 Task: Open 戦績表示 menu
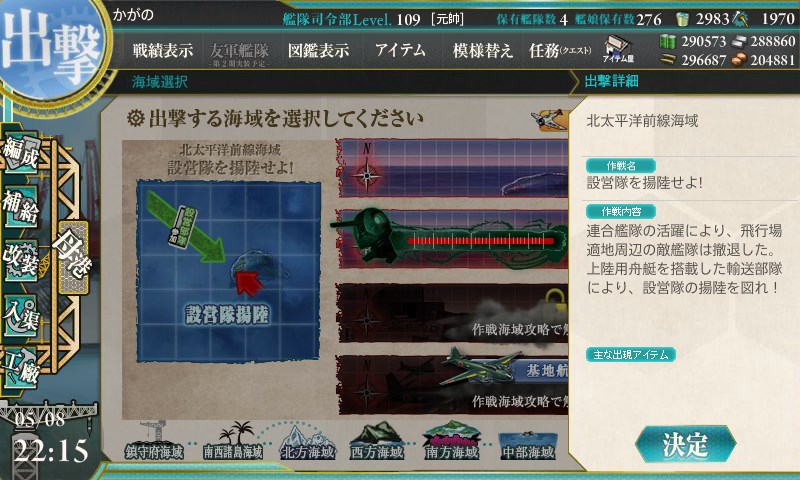point(163,51)
